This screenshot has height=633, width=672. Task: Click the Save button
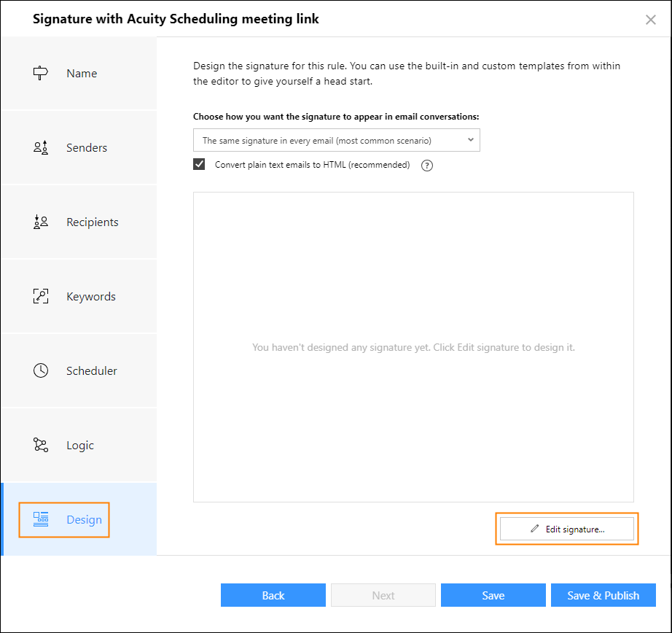pos(493,595)
